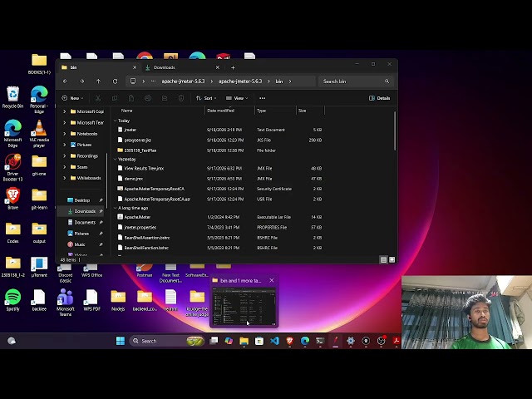Switch to details list view icon
The image size is (532, 399).
tap(384, 260)
